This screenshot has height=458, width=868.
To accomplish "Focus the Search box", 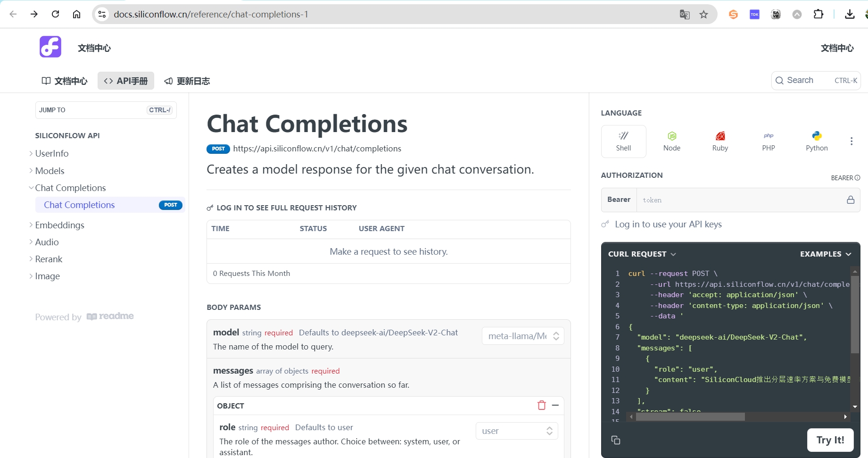I will (816, 80).
